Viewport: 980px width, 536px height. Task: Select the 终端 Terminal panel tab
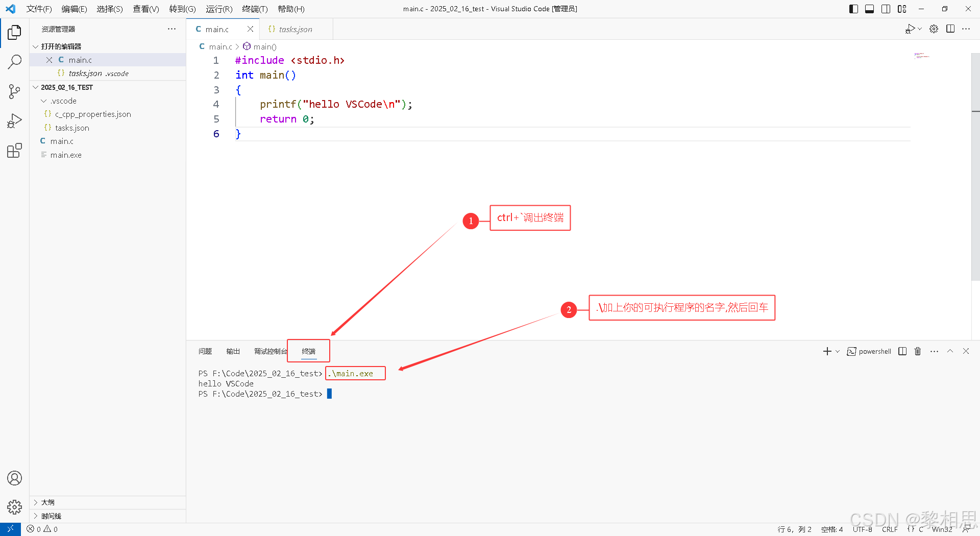pyautogui.click(x=309, y=351)
